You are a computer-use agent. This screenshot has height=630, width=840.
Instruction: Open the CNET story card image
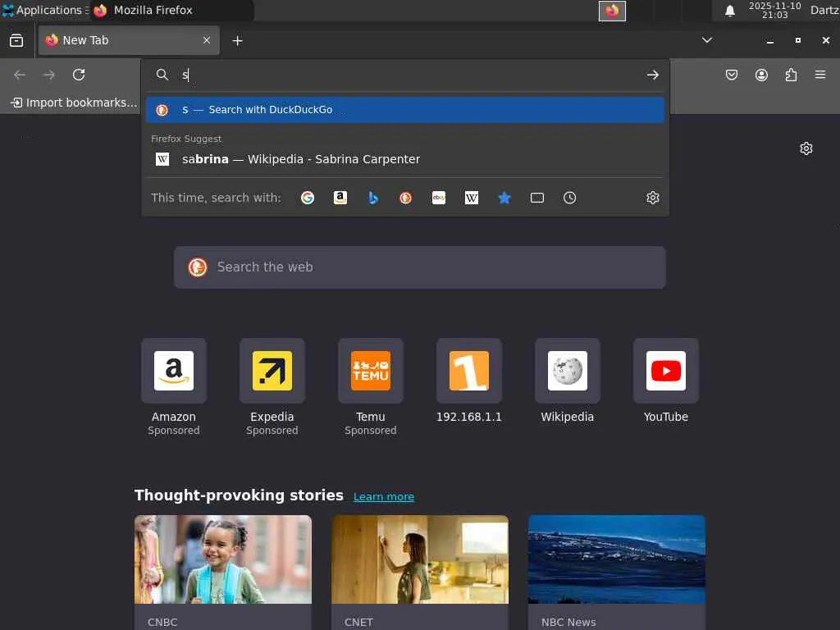pyautogui.click(x=420, y=559)
